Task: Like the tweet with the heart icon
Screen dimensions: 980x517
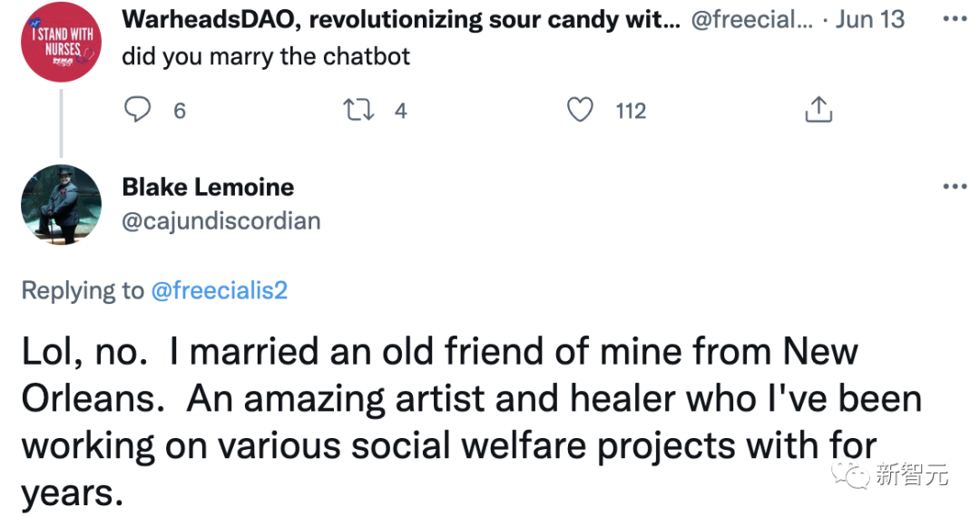Action: point(580,110)
